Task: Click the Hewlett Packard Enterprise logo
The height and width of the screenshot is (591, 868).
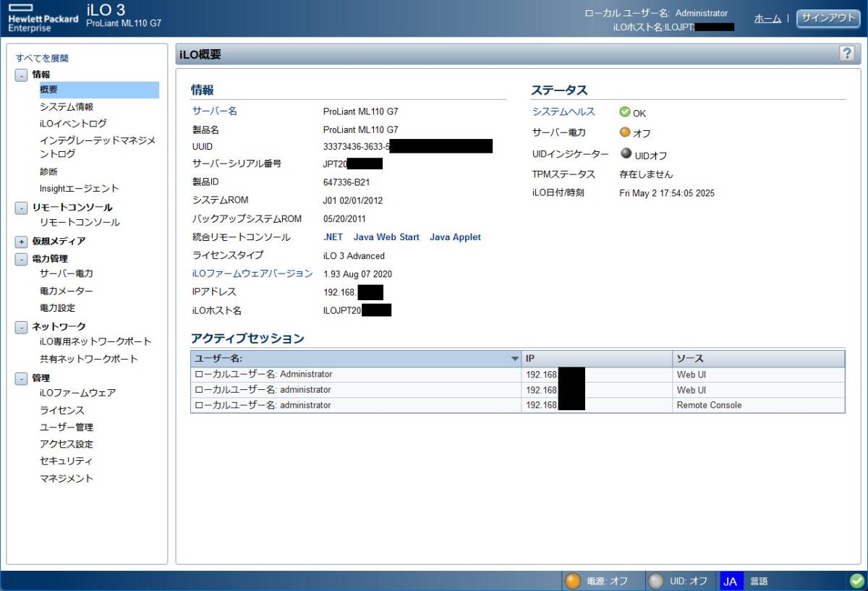Action: 43,19
